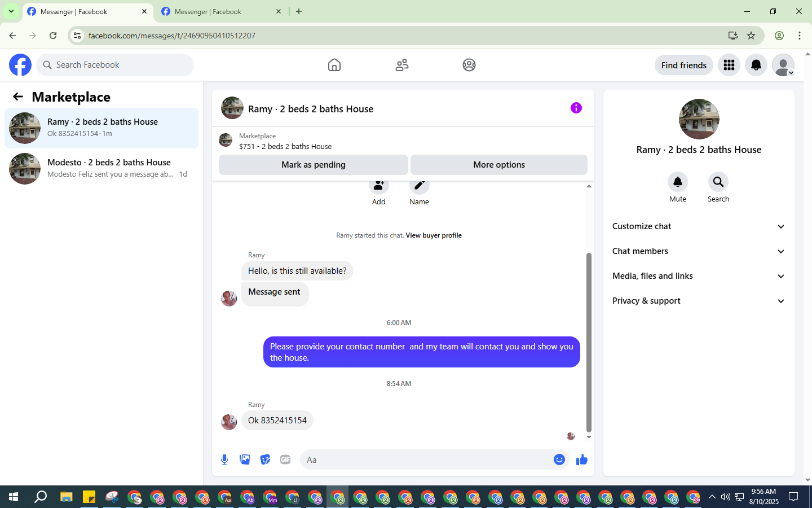Switch to the second Messenger browser tab
Viewport: 812px width, 508px height.
[x=220, y=12]
